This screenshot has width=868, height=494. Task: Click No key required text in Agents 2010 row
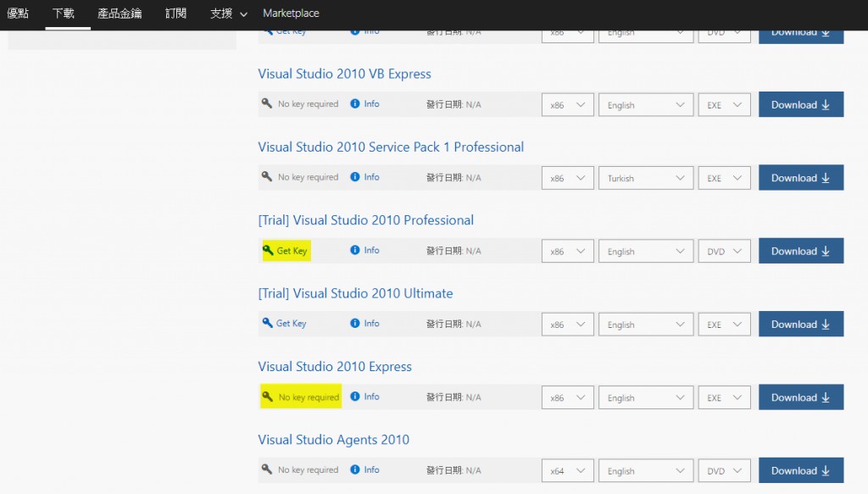click(x=309, y=469)
